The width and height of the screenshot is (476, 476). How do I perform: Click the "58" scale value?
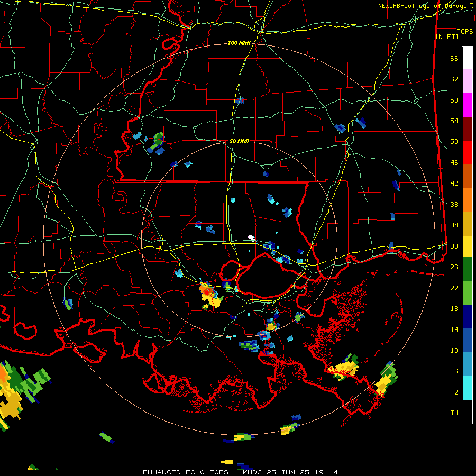454,100
